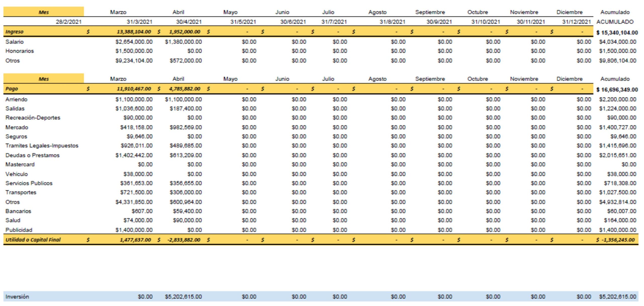
Task: Click the Inversión Abril value $5,202,615.00
Action: click(x=183, y=297)
